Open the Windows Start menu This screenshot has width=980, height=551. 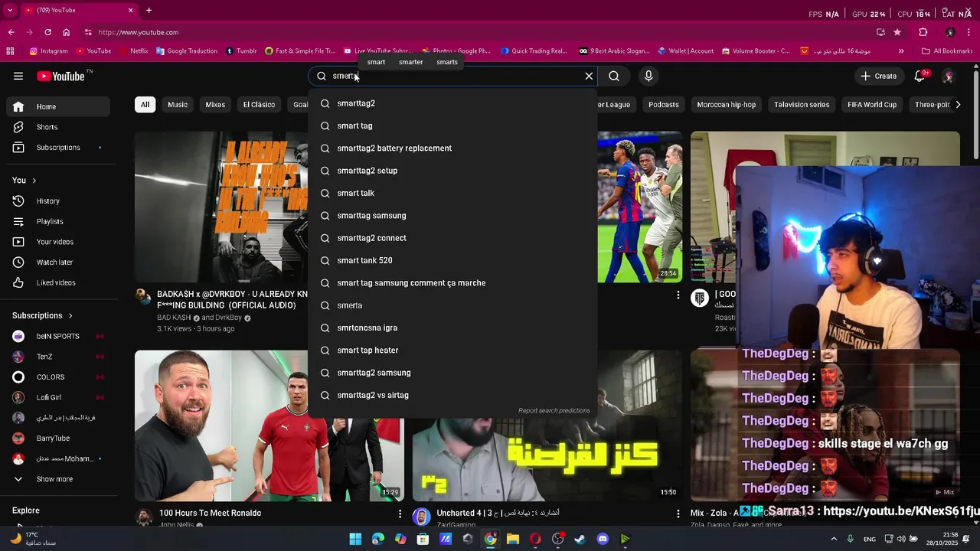pos(355,539)
